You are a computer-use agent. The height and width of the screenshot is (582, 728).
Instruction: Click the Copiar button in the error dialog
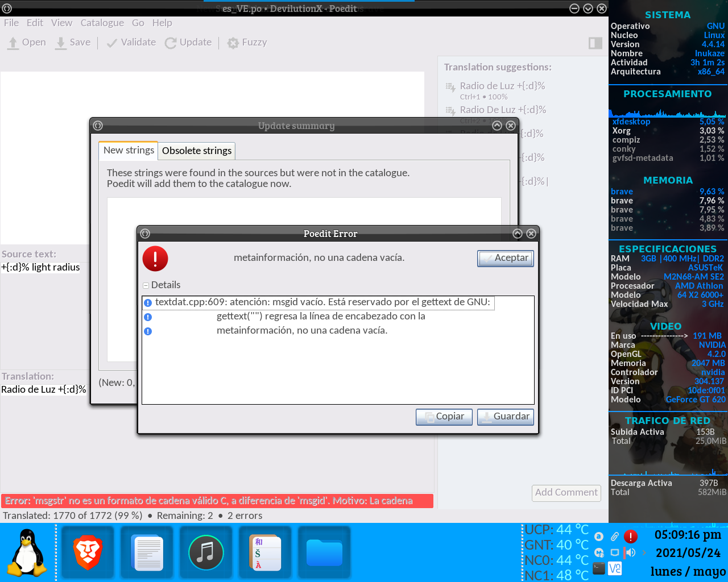[444, 417]
